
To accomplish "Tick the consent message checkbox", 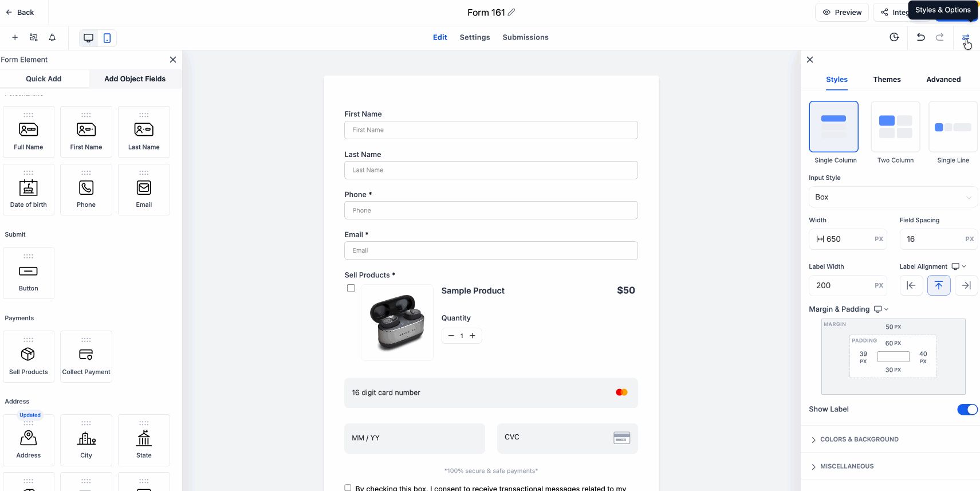I will pos(348,488).
